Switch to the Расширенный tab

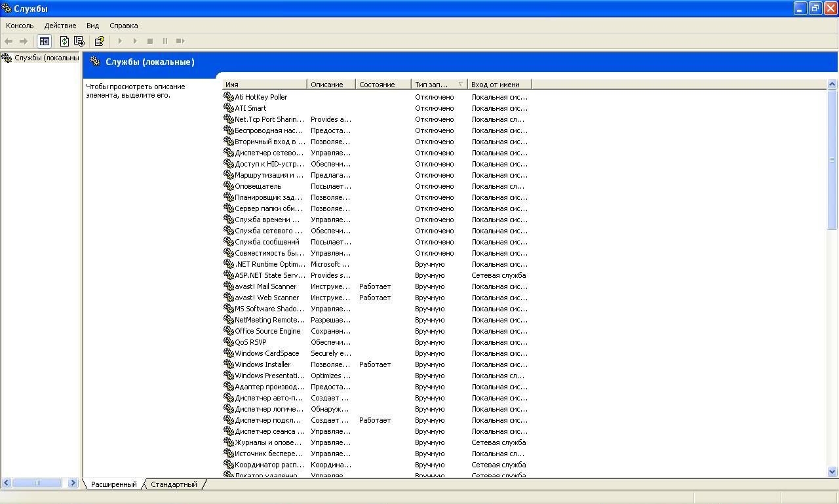(114, 484)
